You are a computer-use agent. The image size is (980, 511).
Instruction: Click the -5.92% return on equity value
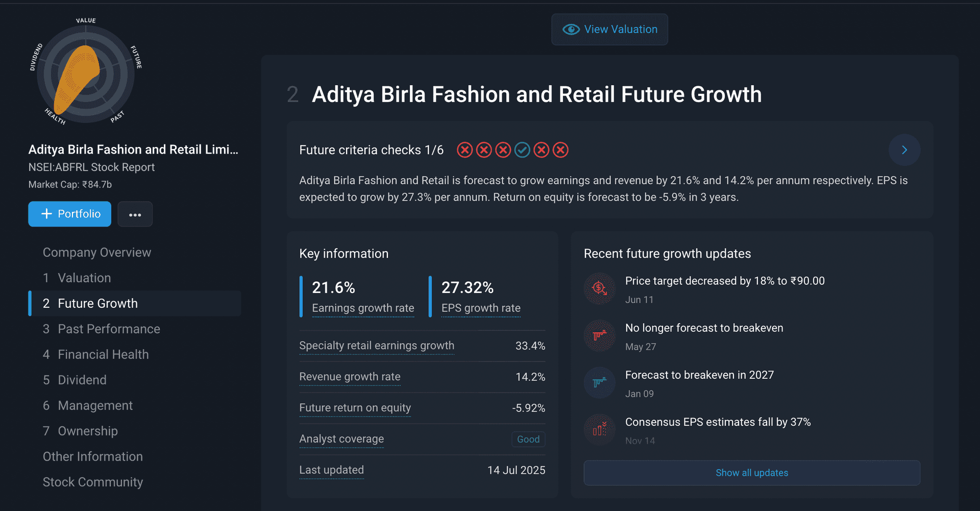tap(528, 408)
